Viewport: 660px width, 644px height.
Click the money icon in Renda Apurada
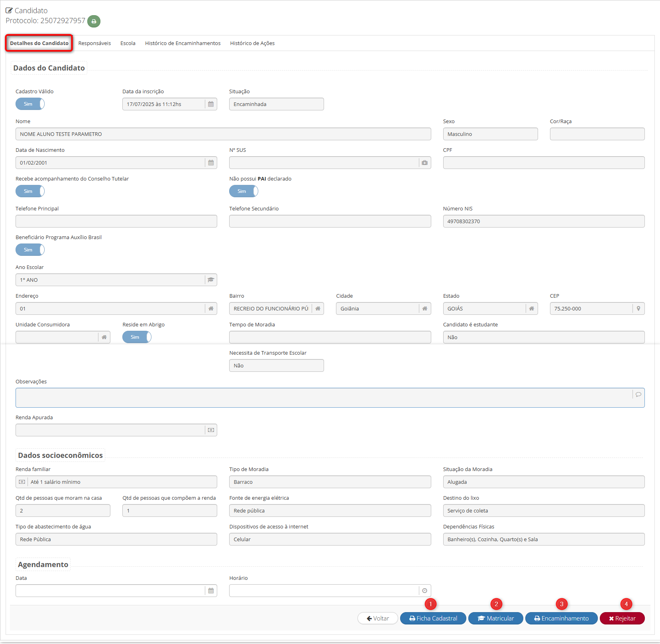coord(211,430)
